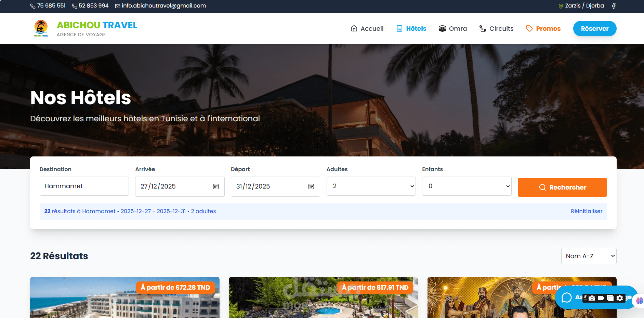
Task: Click the colorful brain extension icon
Action: pos(639,301)
